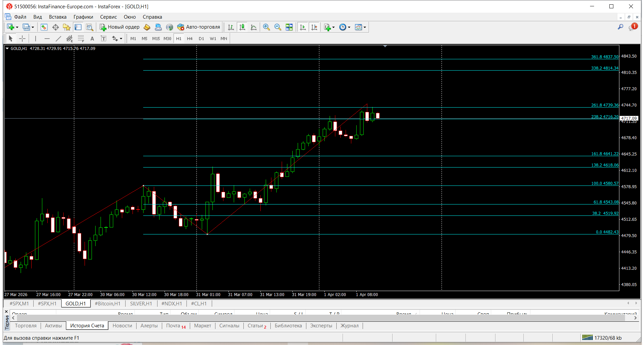Select the text 'A' drawing tool
The image size is (644, 345).
tap(92, 39)
